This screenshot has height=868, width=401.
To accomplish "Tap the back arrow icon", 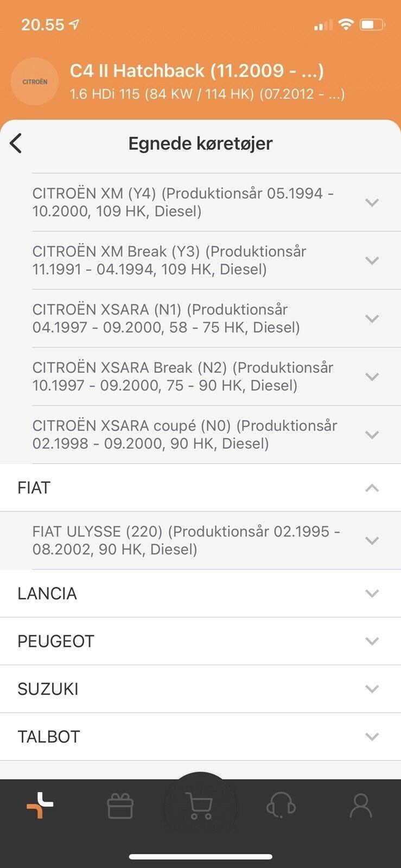I will 16,144.
